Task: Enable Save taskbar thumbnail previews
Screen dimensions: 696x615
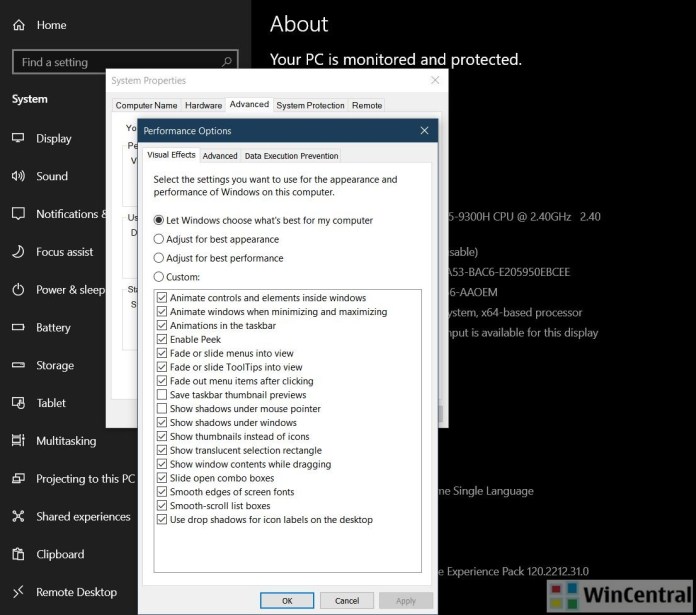Action: click(x=162, y=394)
